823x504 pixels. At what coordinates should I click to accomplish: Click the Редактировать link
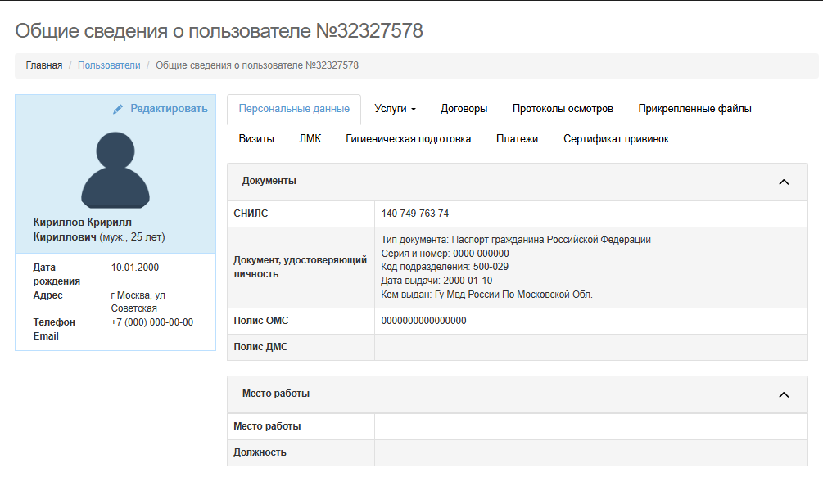pyautogui.click(x=169, y=109)
